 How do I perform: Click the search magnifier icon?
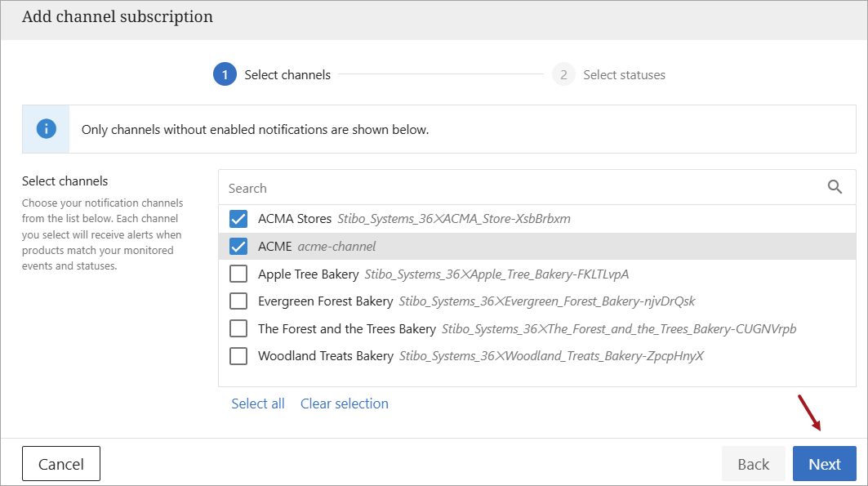pos(835,187)
